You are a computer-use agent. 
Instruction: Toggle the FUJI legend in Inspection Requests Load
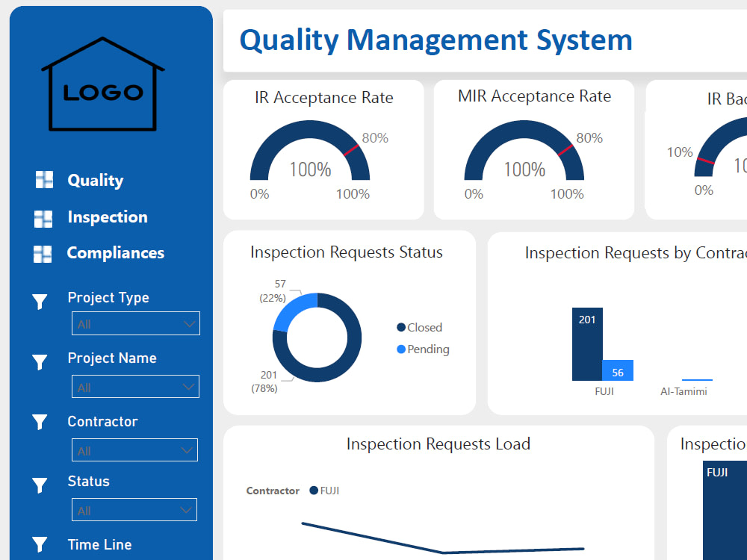324,491
